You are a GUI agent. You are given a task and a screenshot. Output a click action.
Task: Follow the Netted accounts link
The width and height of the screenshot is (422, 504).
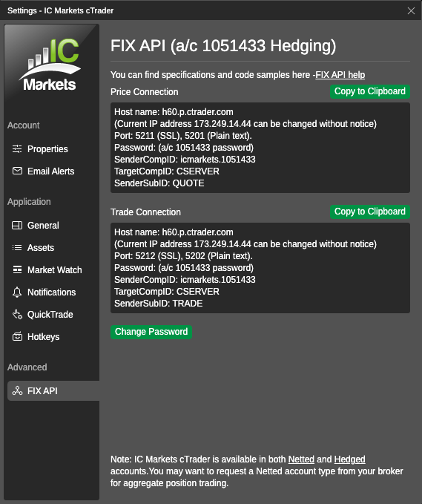click(x=301, y=459)
